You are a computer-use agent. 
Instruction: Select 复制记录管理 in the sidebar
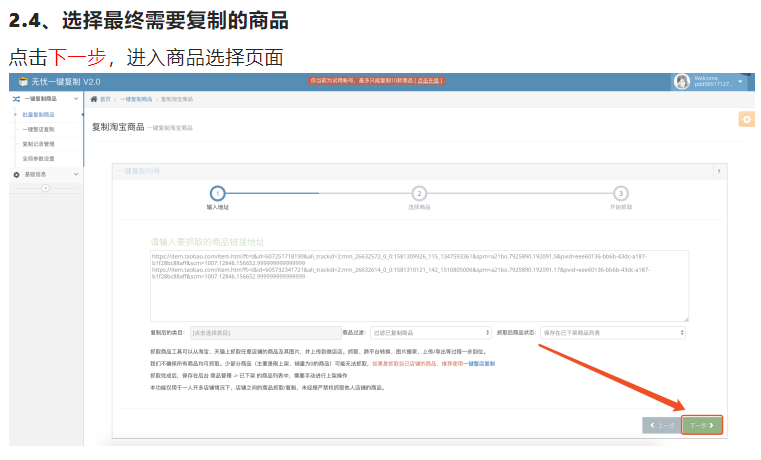pyautogui.click(x=38, y=144)
